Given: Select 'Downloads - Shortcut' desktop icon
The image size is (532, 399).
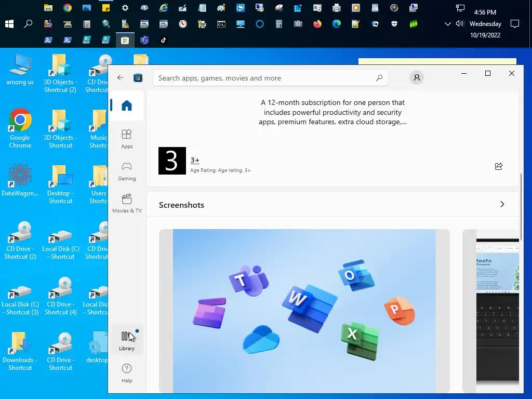Looking at the screenshot, I should [x=20, y=351].
